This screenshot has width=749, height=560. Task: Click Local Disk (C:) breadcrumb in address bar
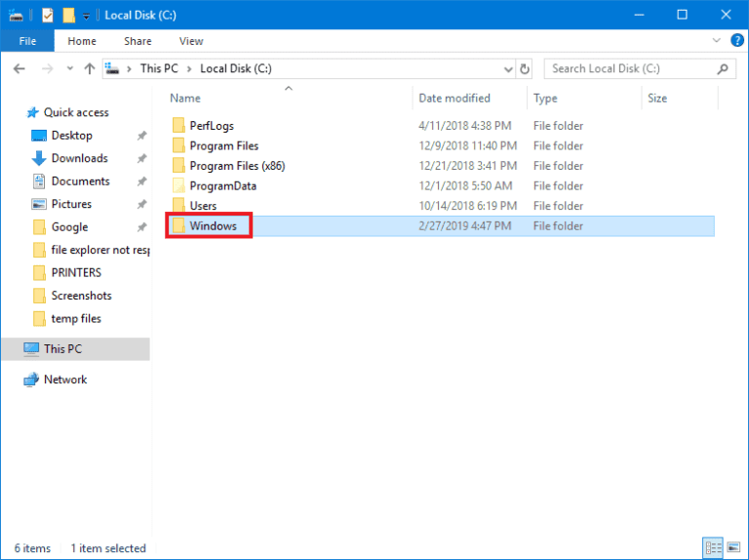pos(236,69)
